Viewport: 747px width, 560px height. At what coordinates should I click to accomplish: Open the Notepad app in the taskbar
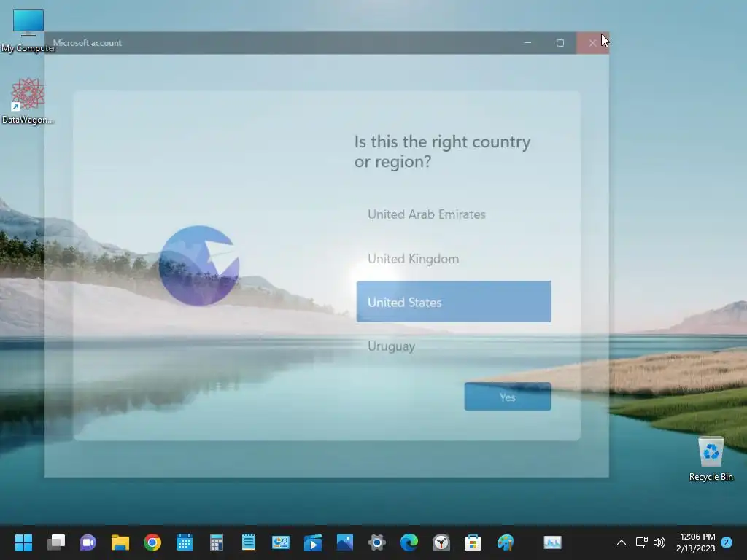click(249, 542)
